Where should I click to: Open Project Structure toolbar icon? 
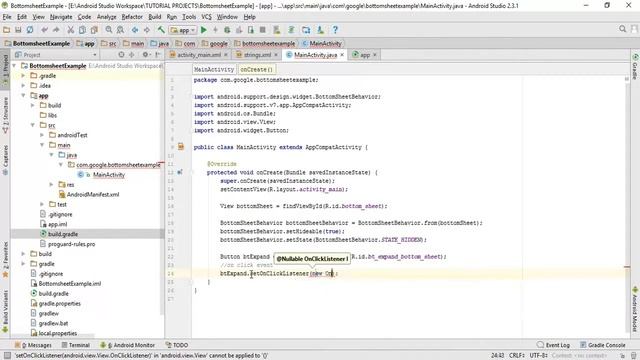[x=306, y=30]
